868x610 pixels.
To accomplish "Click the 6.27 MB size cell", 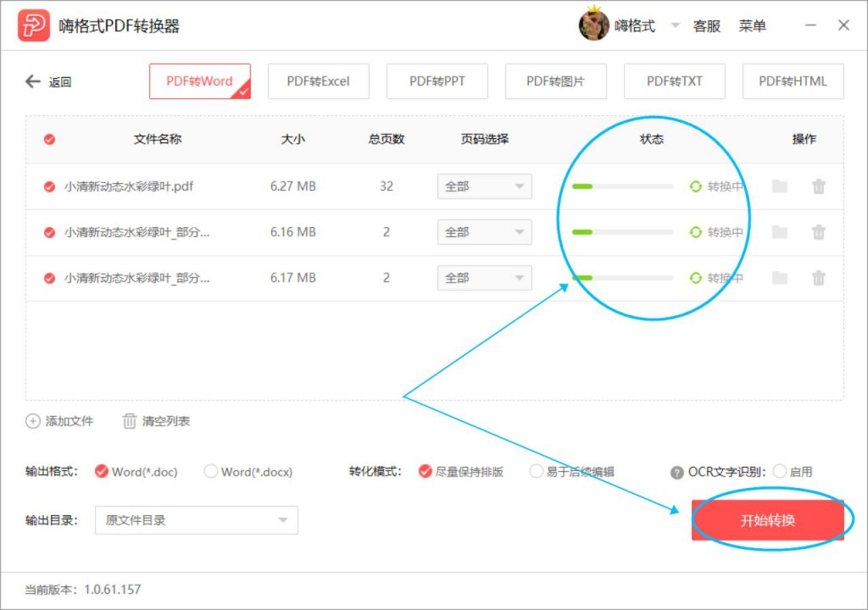I will tap(292, 186).
